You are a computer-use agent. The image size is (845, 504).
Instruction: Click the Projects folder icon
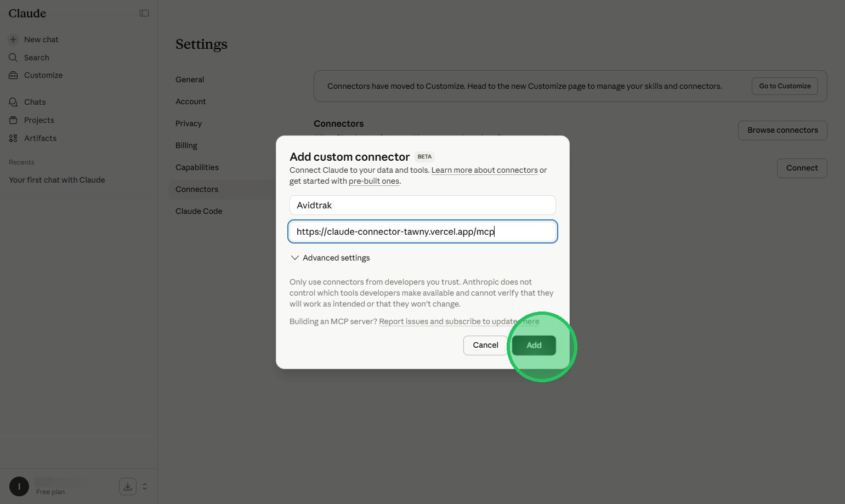point(13,120)
